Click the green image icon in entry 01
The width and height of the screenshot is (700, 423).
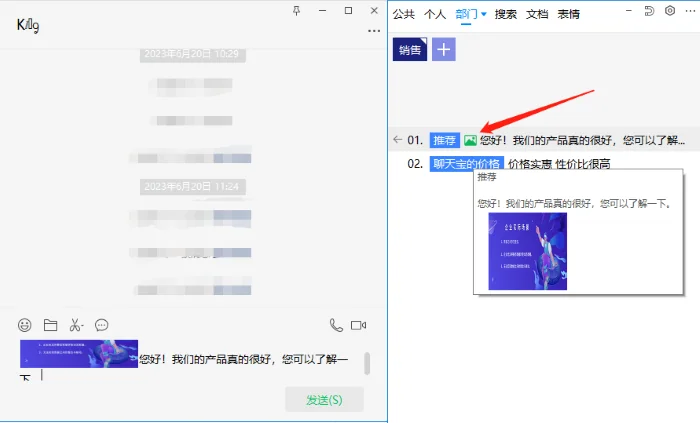(470, 141)
